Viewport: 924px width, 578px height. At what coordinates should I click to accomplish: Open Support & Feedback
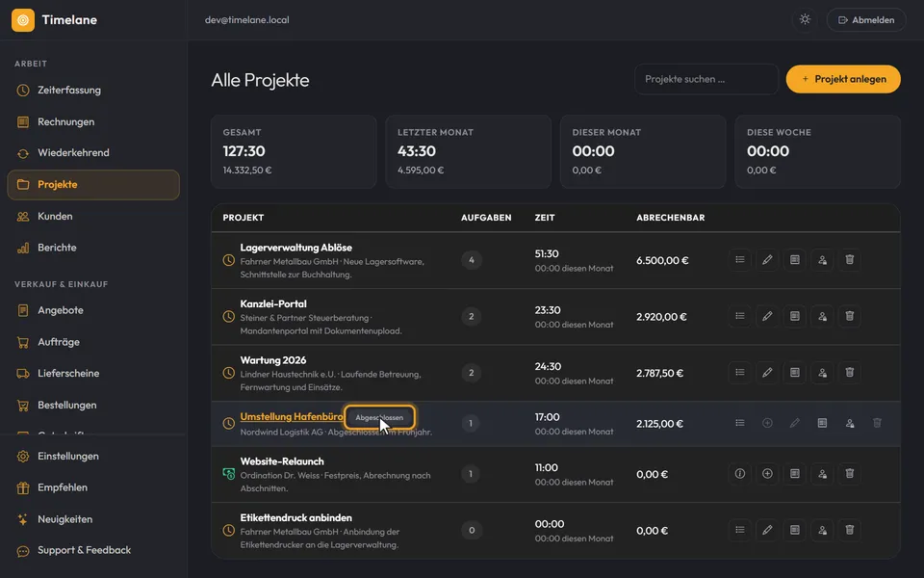tap(93, 550)
